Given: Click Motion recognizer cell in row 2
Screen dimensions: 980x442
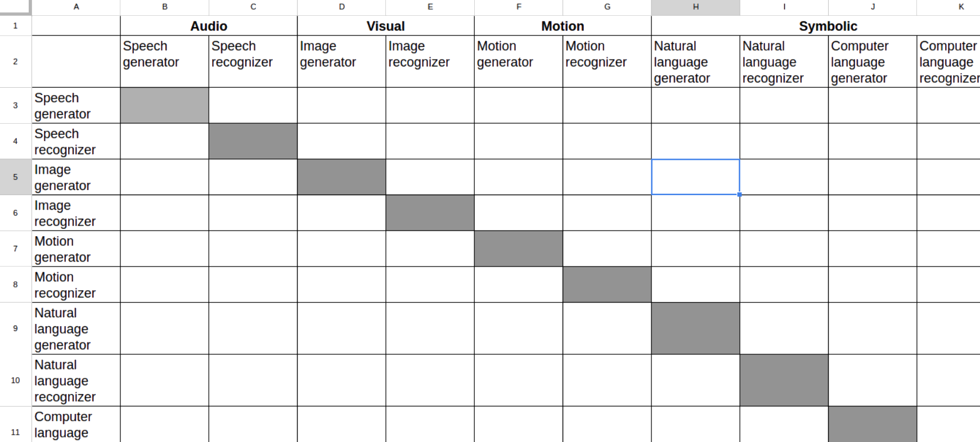Looking at the screenshot, I should click(x=607, y=61).
